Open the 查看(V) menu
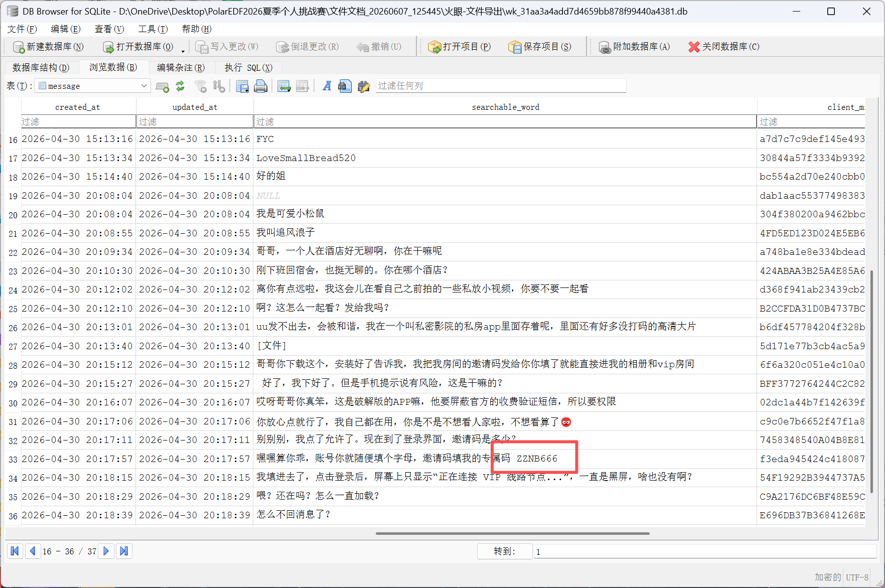 click(x=109, y=29)
